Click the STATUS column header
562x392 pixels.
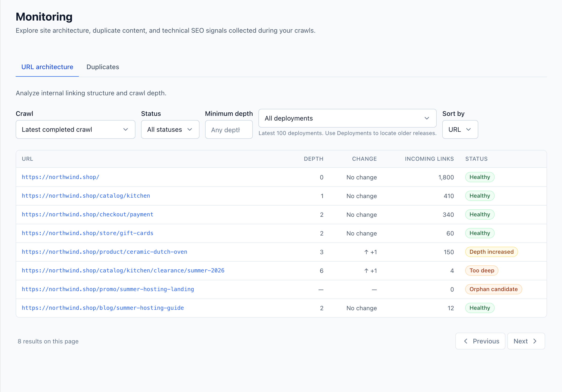476,159
